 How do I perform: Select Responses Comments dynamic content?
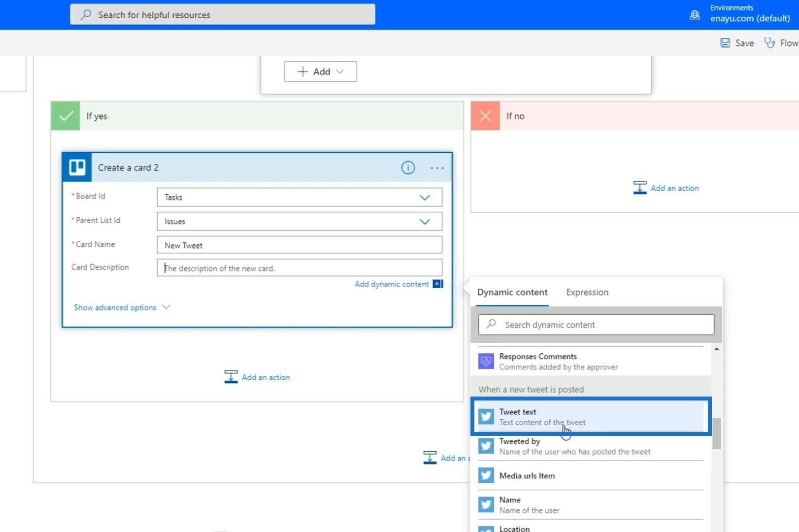click(x=591, y=362)
